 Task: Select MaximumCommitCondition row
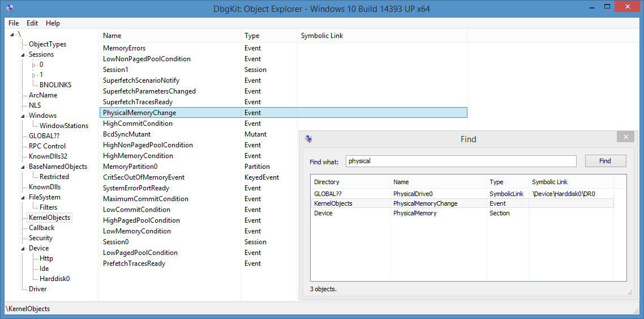pos(199,198)
